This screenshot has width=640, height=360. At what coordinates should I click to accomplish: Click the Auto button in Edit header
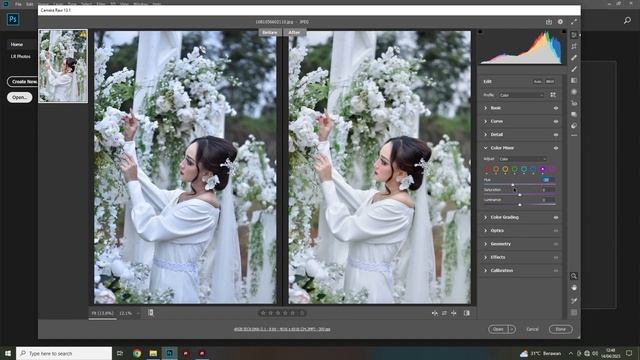point(537,82)
